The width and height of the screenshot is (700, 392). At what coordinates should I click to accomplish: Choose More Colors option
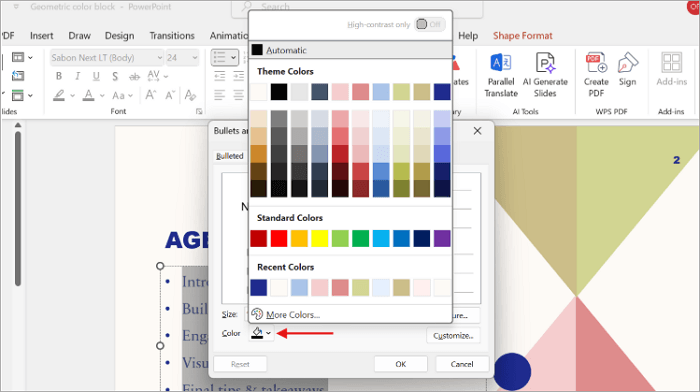(350, 314)
